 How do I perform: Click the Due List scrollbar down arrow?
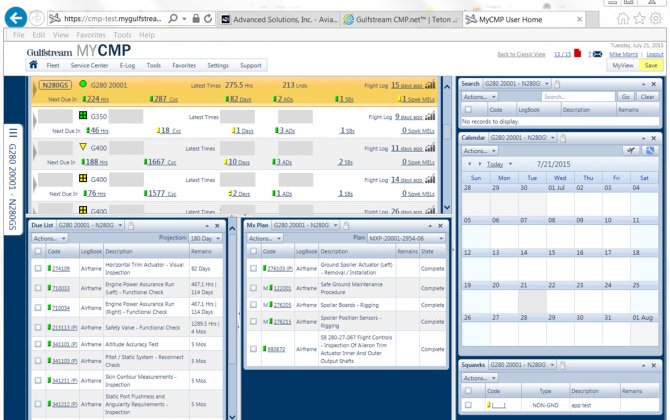(x=232, y=416)
